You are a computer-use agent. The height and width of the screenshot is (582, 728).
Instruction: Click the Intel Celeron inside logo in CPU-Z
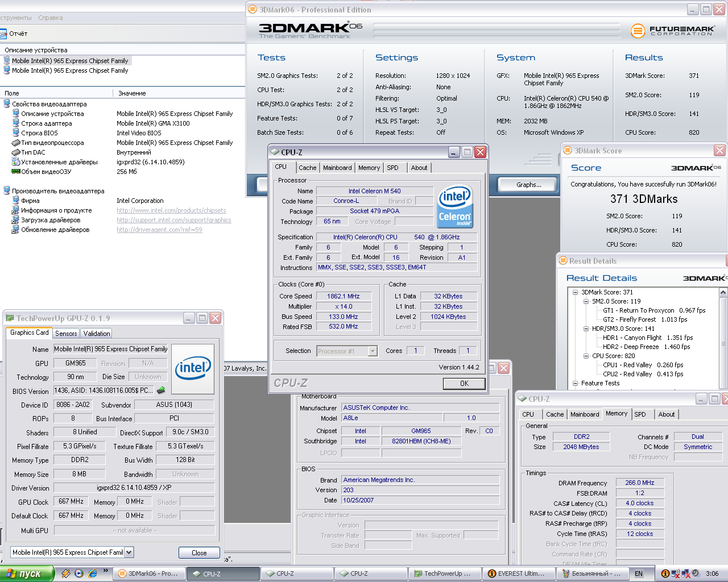pyautogui.click(x=455, y=207)
